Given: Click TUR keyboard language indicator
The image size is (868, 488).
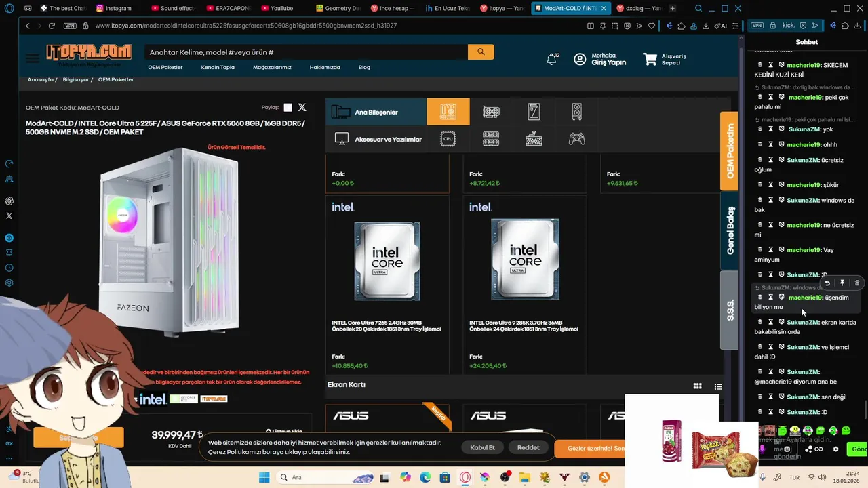Looking at the screenshot, I should (x=794, y=477).
